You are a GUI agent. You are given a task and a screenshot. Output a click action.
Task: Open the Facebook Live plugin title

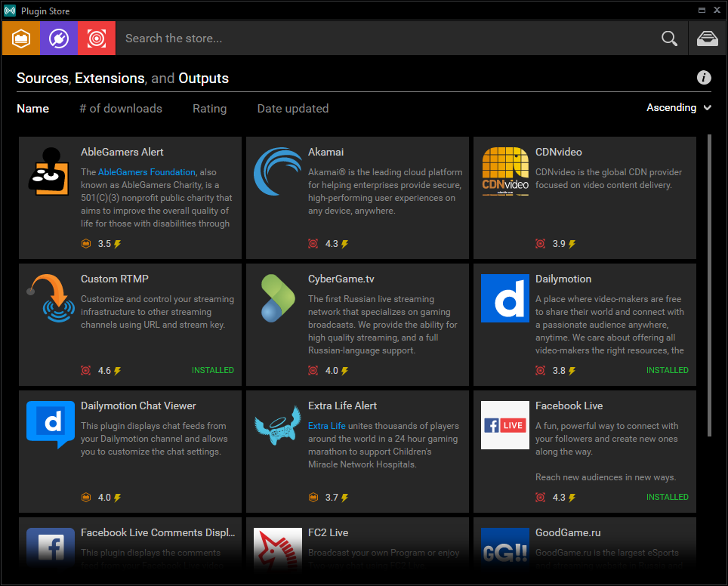point(569,406)
